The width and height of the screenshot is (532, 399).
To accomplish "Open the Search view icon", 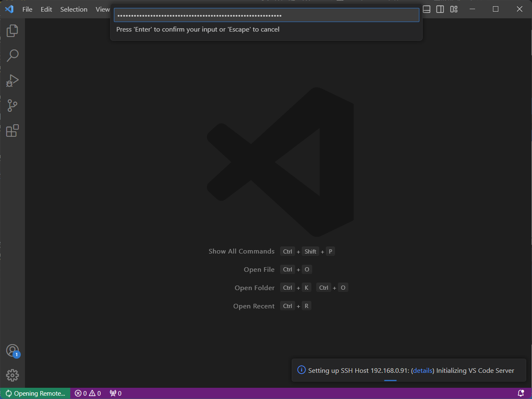I will (12, 55).
